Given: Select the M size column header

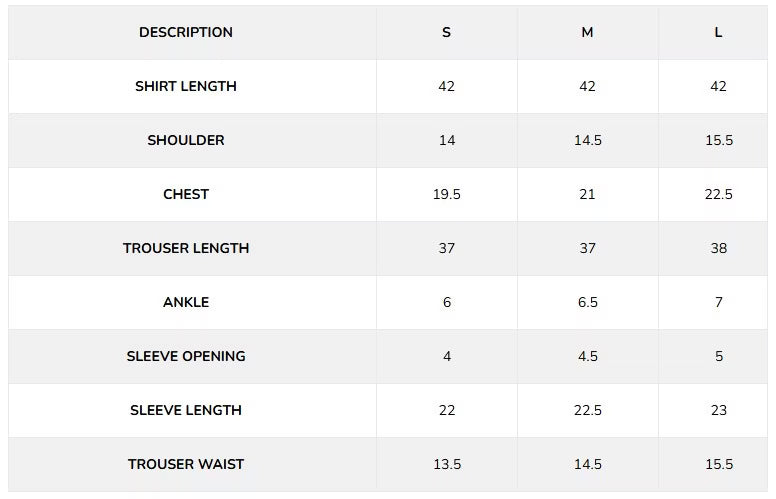Looking at the screenshot, I should 587,32.
